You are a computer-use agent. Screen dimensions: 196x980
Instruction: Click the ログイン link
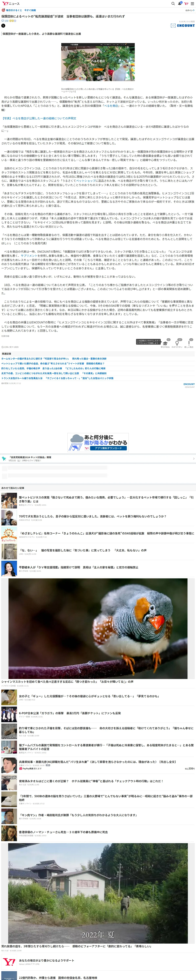(x=190, y=10)
